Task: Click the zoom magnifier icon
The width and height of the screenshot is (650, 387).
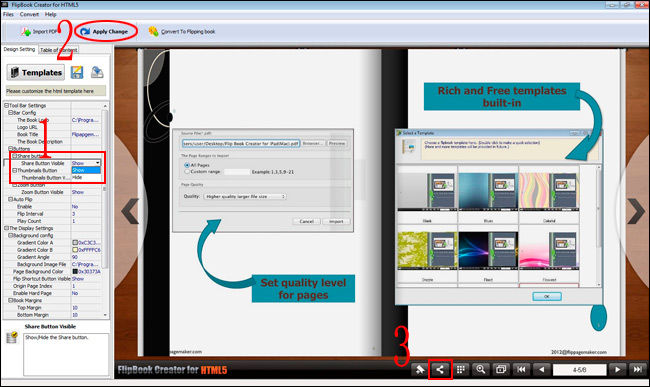Action: 480,370
